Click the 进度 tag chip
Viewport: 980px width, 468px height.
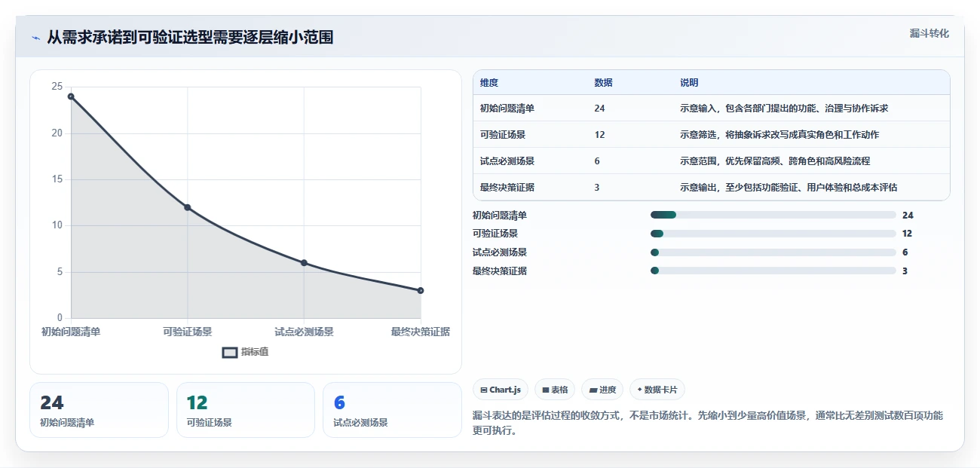(602, 390)
